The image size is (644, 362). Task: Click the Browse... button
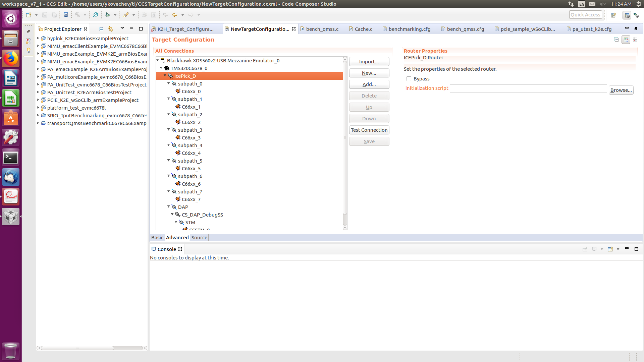tap(621, 90)
